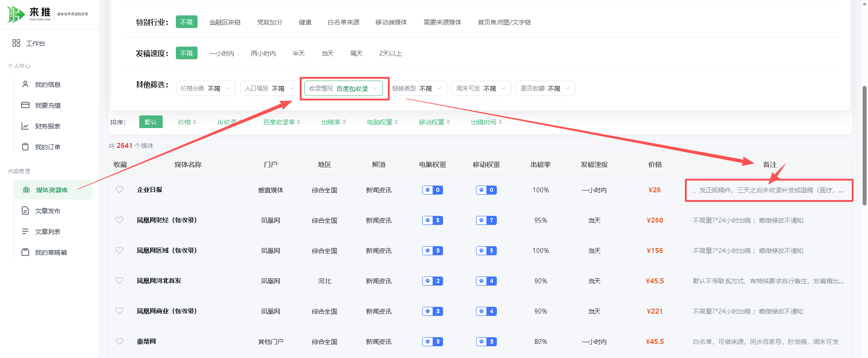
Task: Favorite 凤凰网河北首发 with heart icon
Action: pos(119,281)
